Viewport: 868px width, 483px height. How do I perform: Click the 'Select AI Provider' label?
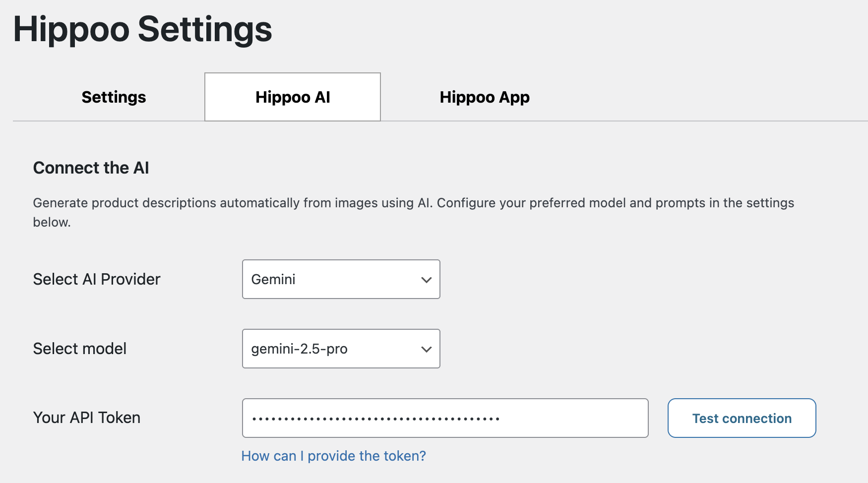tap(97, 279)
